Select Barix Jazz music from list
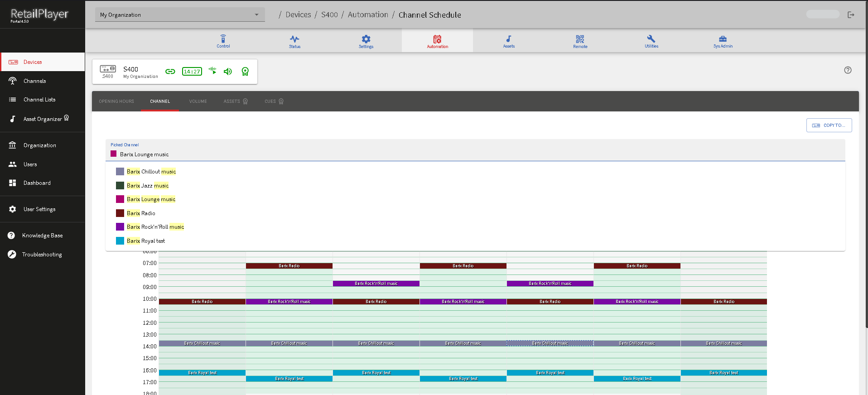Image resolution: width=868 pixels, height=395 pixels. (x=148, y=186)
